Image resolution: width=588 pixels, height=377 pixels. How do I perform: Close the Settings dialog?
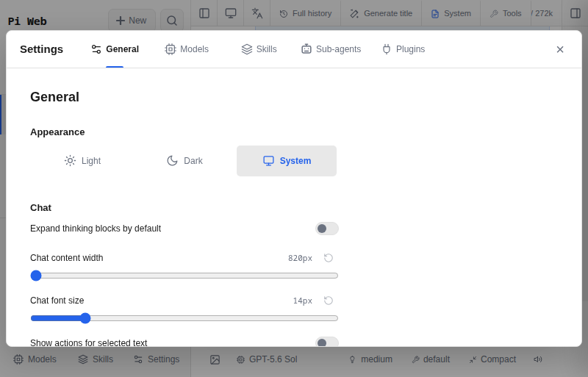pyautogui.click(x=560, y=49)
